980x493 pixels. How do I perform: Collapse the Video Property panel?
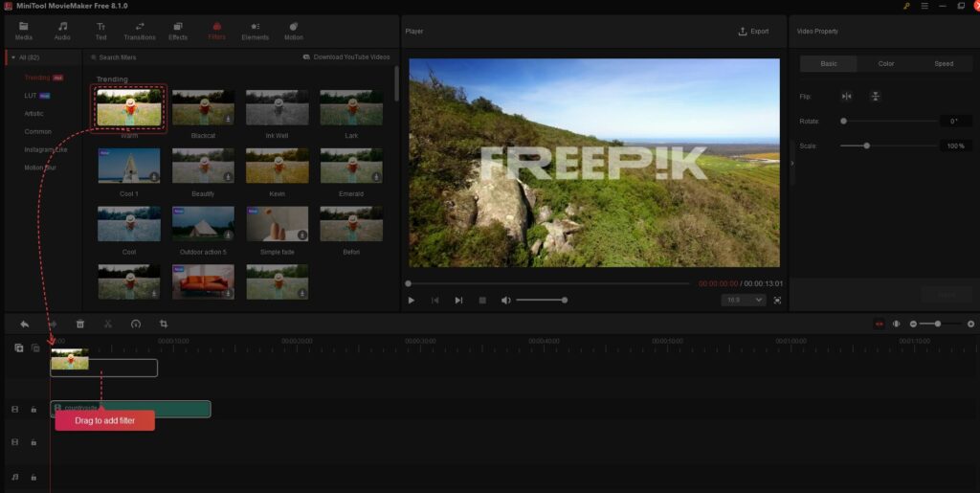pyautogui.click(x=791, y=163)
